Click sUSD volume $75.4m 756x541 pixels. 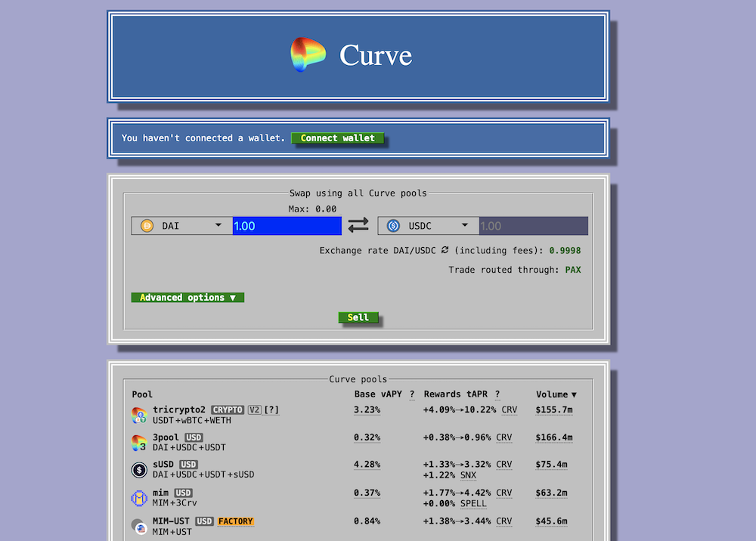[x=551, y=465]
